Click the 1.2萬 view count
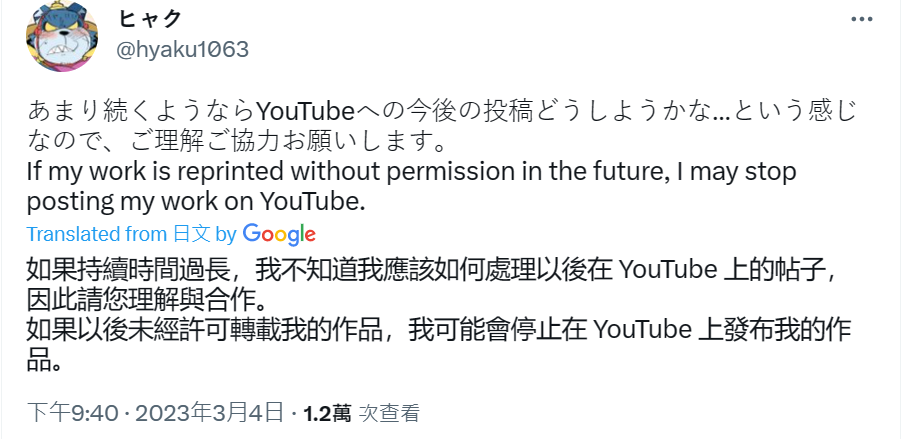This screenshot has width=901, height=439. click(x=327, y=411)
